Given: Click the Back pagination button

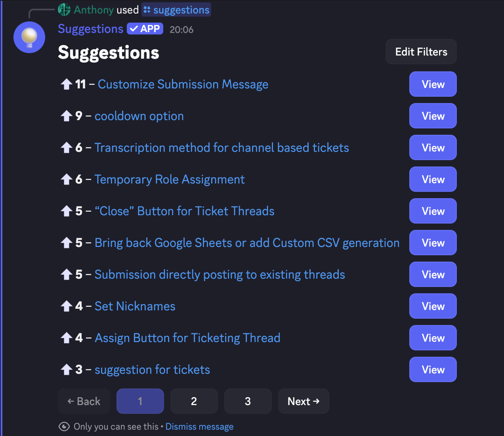Looking at the screenshot, I should coord(84,401).
